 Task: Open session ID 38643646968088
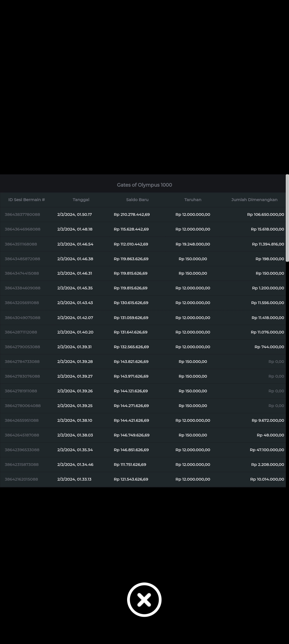[x=22, y=229]
